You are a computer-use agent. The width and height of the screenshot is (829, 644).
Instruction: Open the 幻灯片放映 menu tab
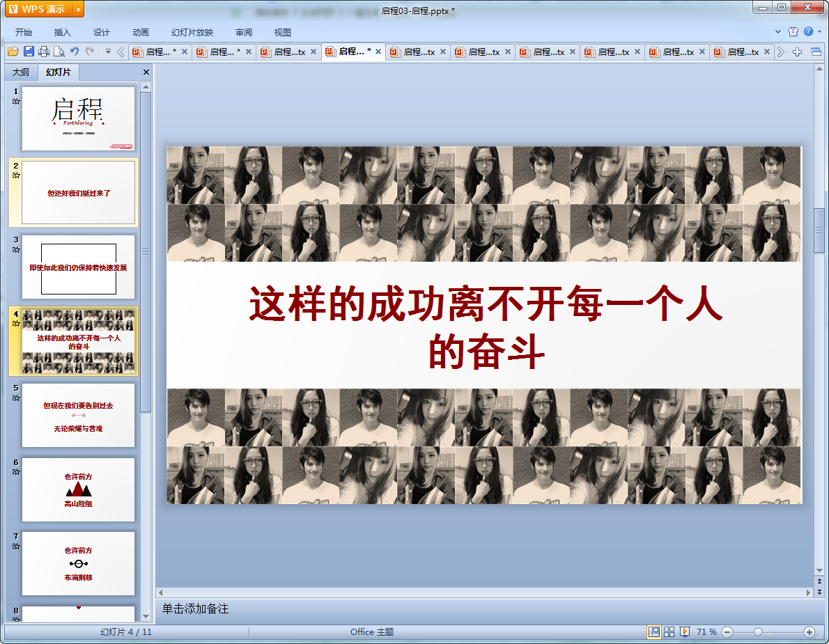click(192, 32)
